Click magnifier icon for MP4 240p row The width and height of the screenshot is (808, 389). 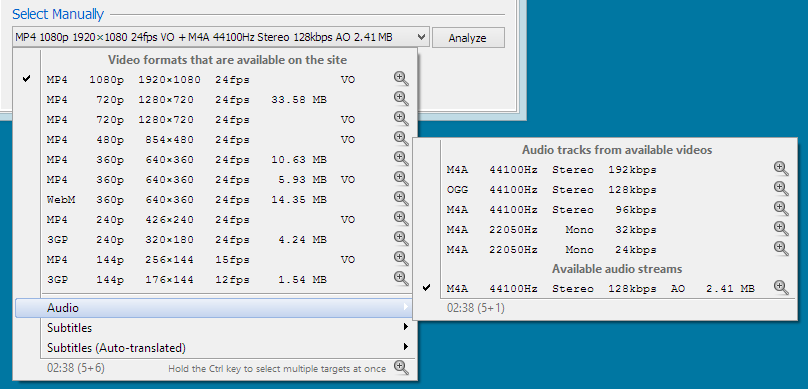(x=401, y=218)
